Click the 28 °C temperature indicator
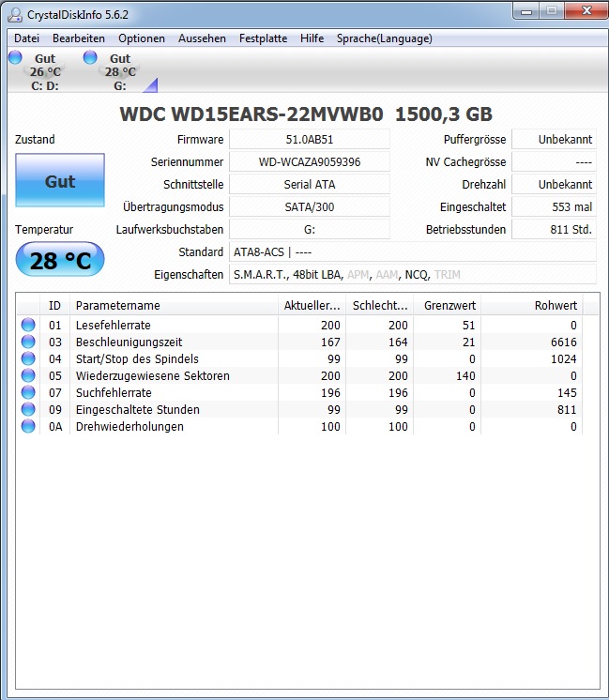609x700 pixels. [x=60, y=259]
